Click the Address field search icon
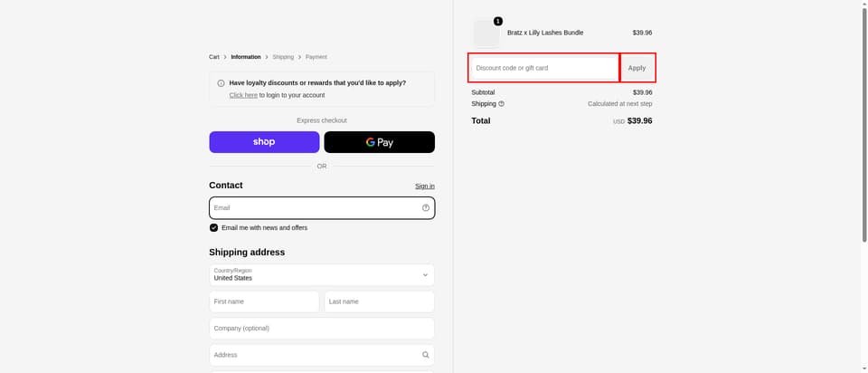 click(x=426, y=355)
